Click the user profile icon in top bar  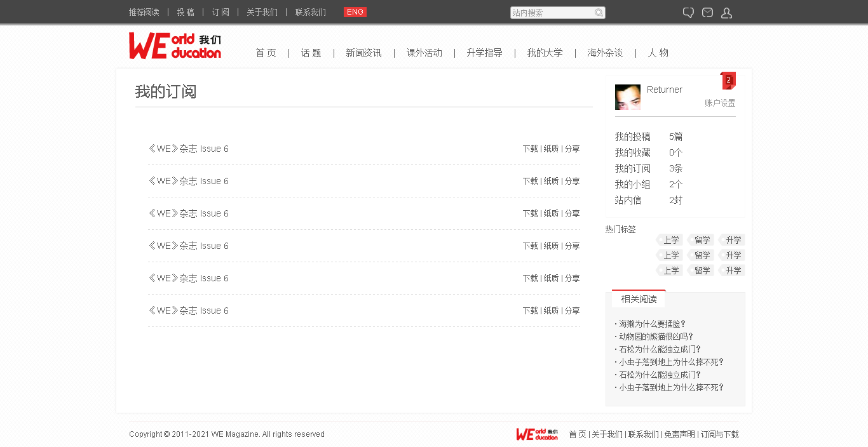[x=726, y=13]
